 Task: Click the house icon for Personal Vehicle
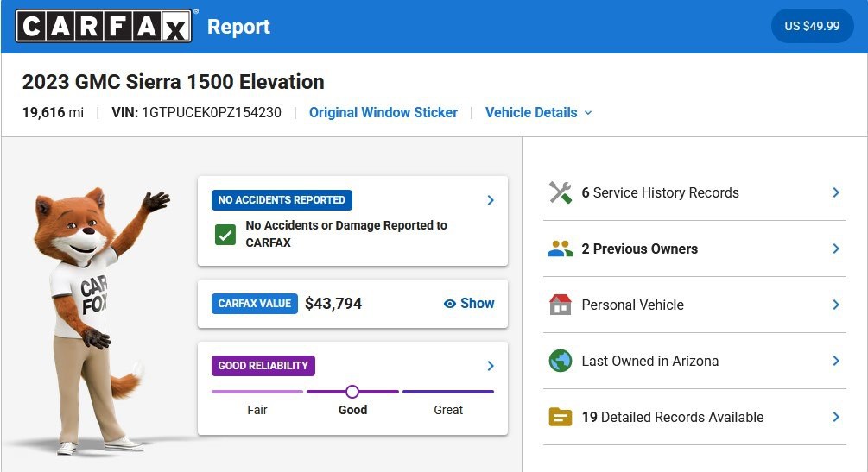coord(561,305)
